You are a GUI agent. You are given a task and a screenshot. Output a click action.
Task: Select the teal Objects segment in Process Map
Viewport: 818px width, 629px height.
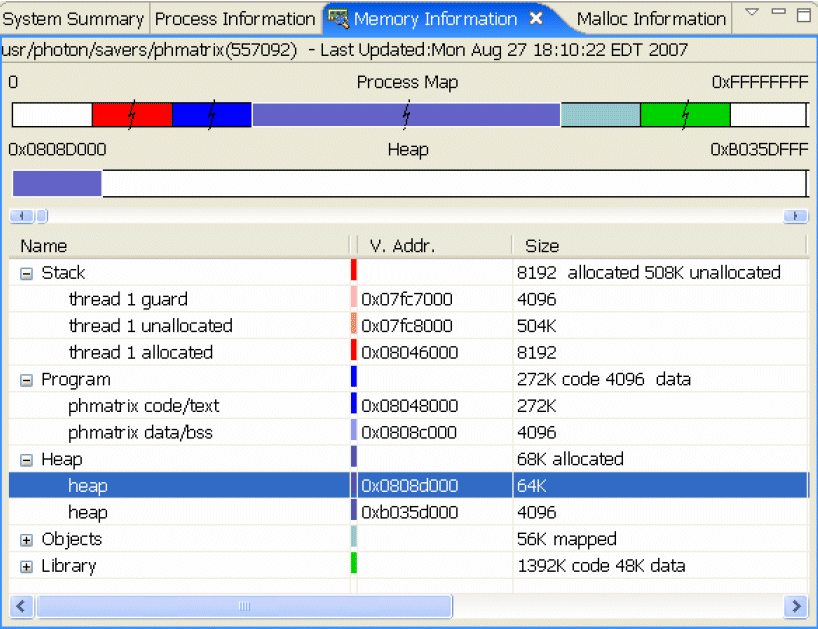coord(598,114)
